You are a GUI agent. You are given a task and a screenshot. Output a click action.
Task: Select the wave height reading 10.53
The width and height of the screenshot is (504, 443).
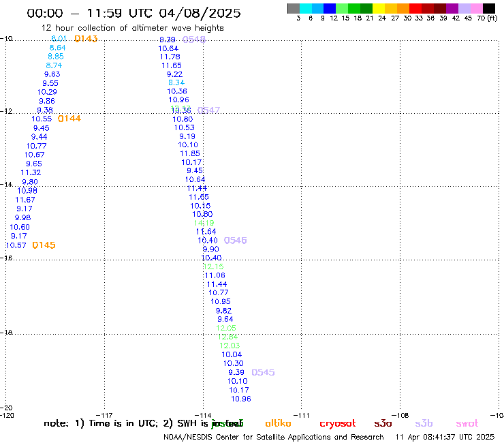(185, 127)
